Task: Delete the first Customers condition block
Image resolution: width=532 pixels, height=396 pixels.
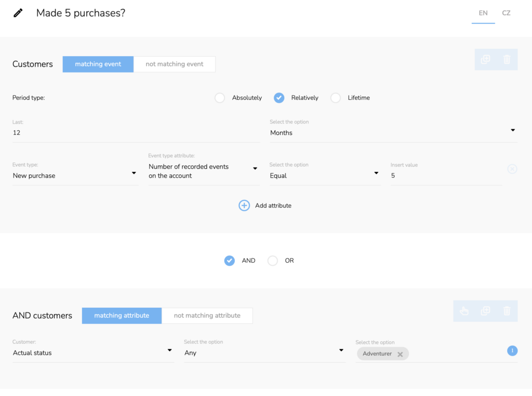Action: (507, 59)
